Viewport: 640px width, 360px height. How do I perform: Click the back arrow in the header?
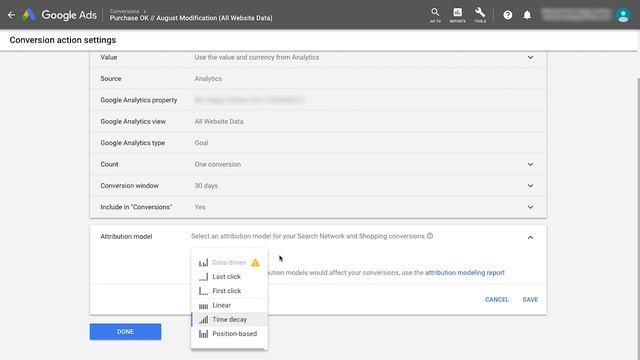[x=11, y=15]
